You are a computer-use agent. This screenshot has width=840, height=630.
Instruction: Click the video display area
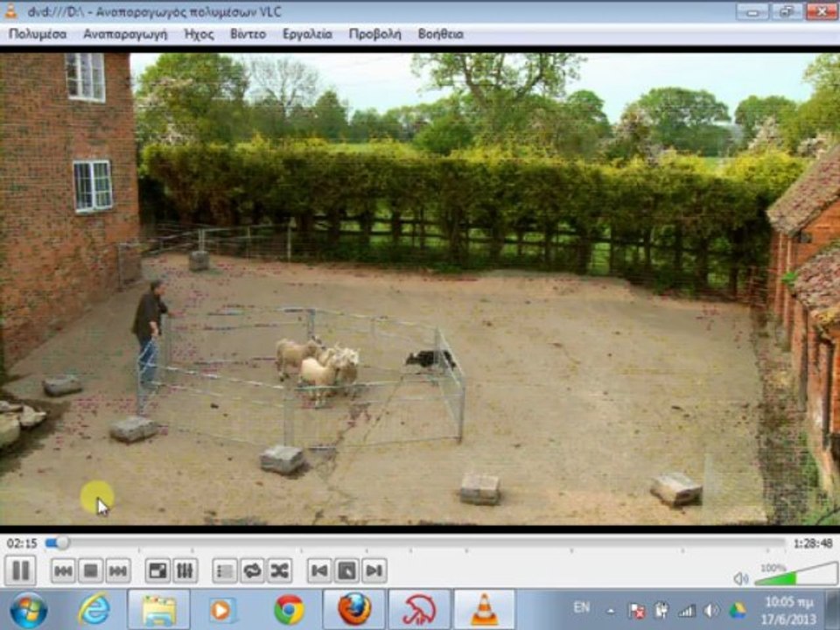[x=420, y=288]
